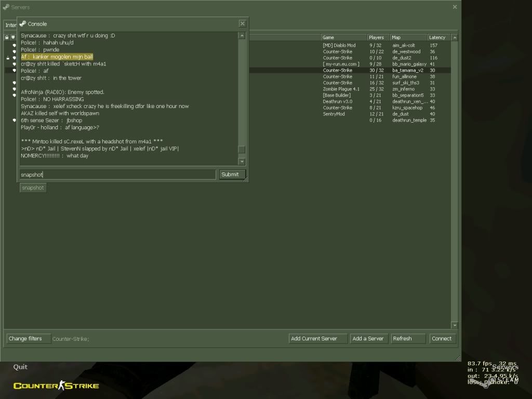Click server list scrollbar up arrow
The image size is (532, 399).
455,37
